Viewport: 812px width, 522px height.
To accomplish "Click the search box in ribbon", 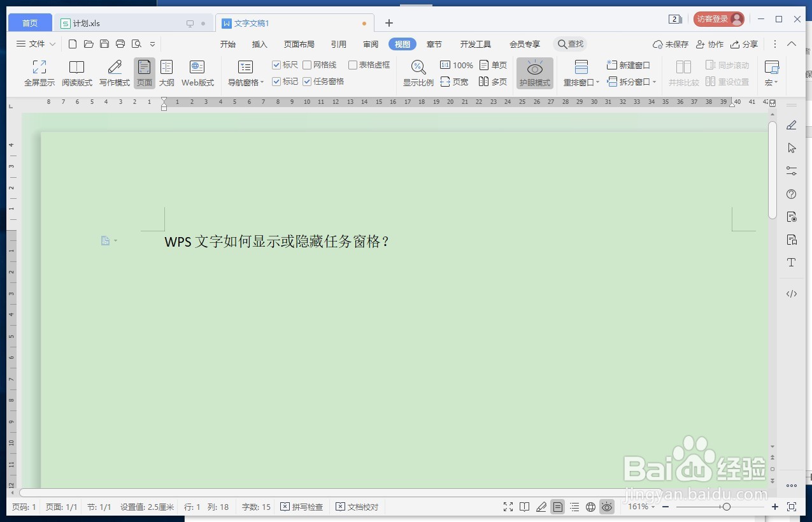I will (570, 44).
